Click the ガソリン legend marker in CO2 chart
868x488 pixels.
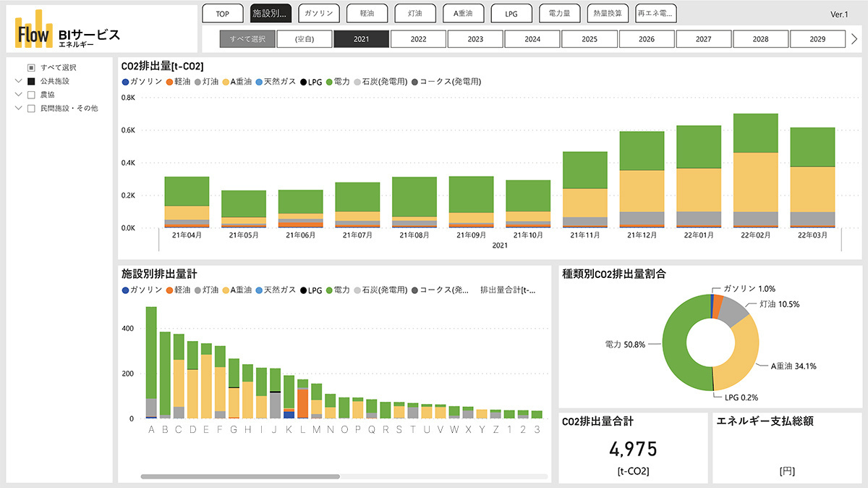click(126, 82)
